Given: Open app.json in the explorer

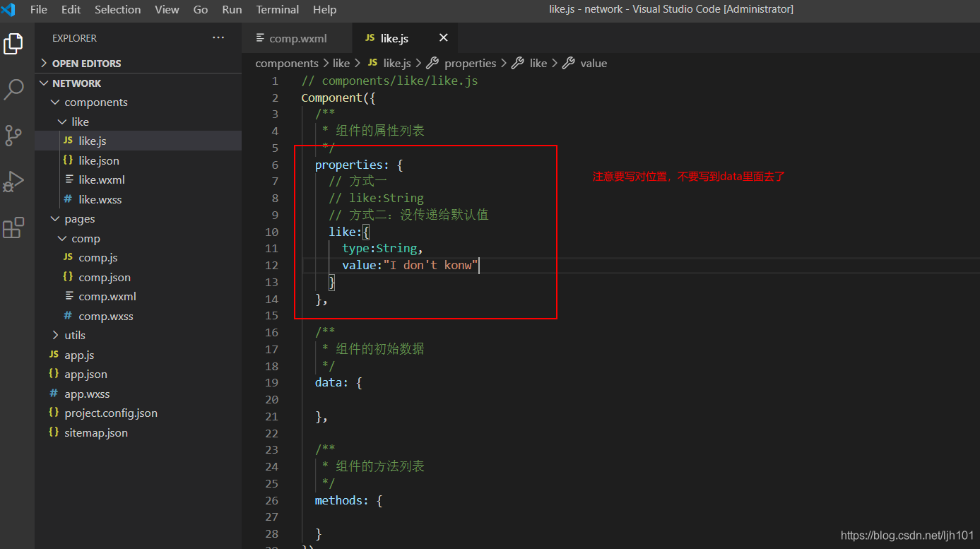Looking at the screenshot, I should pyautogui.click(x=85, y=374).
